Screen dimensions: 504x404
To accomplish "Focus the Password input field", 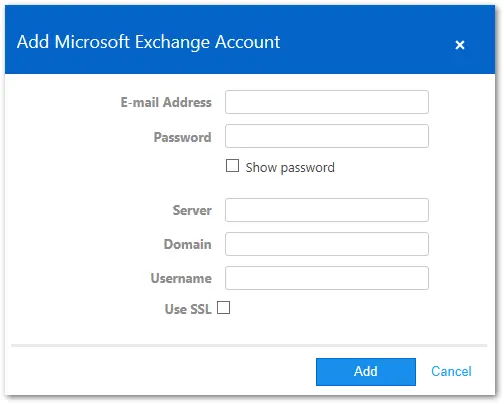I will (x=327, y=136).
